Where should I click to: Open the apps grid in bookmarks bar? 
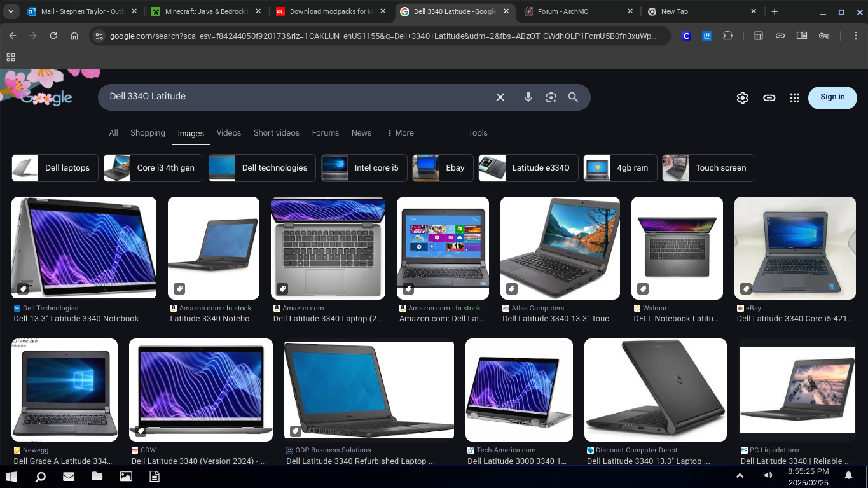11,57
